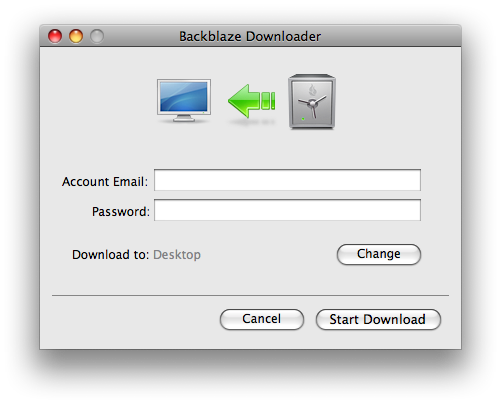Click the disabled gray zoom button
The image size is (501, 404).
coord(97,36)
